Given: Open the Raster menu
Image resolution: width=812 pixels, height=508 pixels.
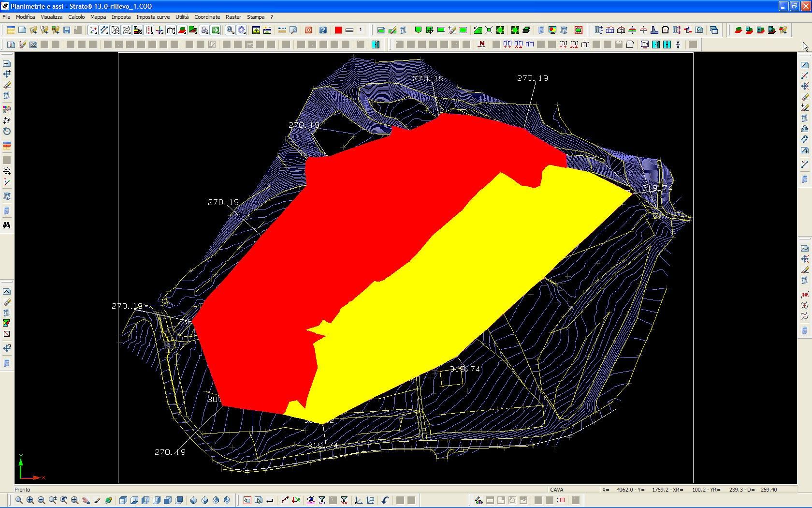Looking at the screenshot, I should point(233,17).
